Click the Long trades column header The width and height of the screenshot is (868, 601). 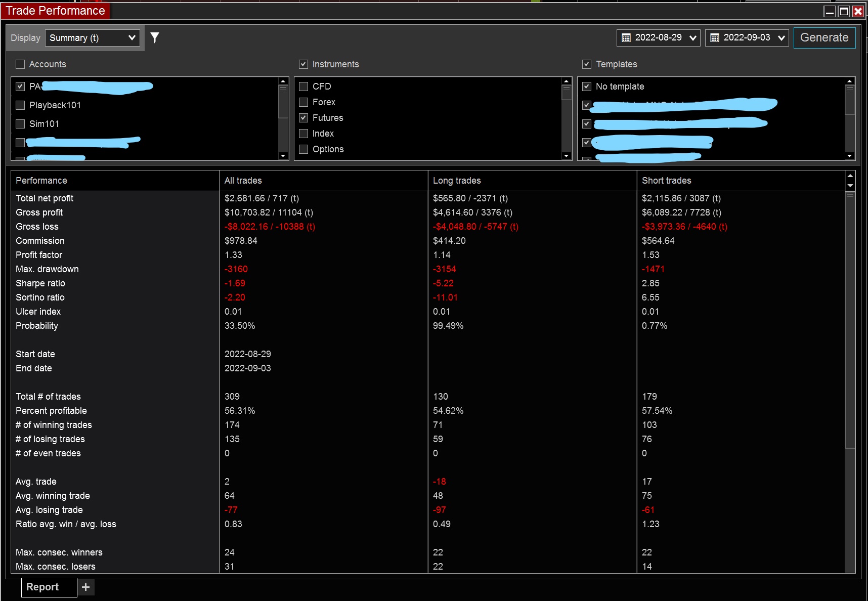[532, 181]
